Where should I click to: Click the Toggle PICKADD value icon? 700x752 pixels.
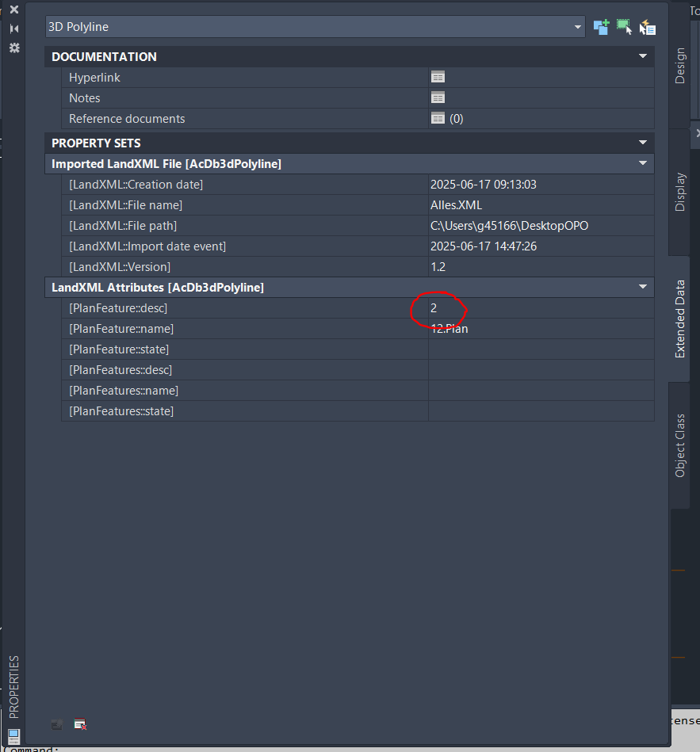click(x=601, y=27)
